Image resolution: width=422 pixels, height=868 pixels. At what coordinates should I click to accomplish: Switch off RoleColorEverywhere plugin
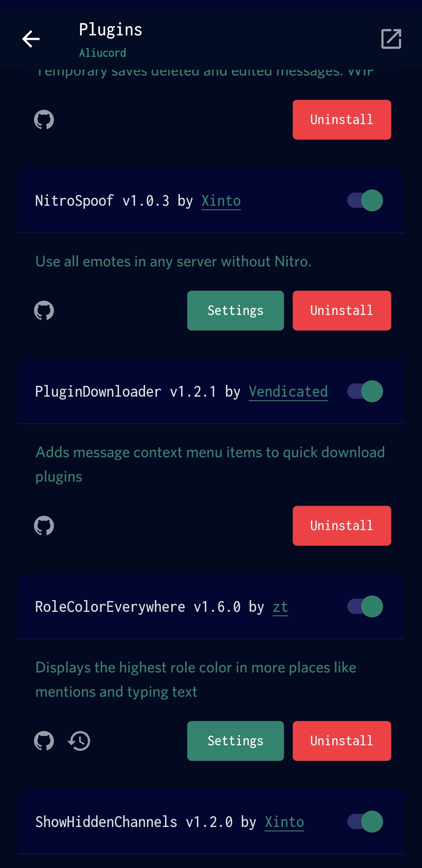pyautogui.click(x=365, y=607)
